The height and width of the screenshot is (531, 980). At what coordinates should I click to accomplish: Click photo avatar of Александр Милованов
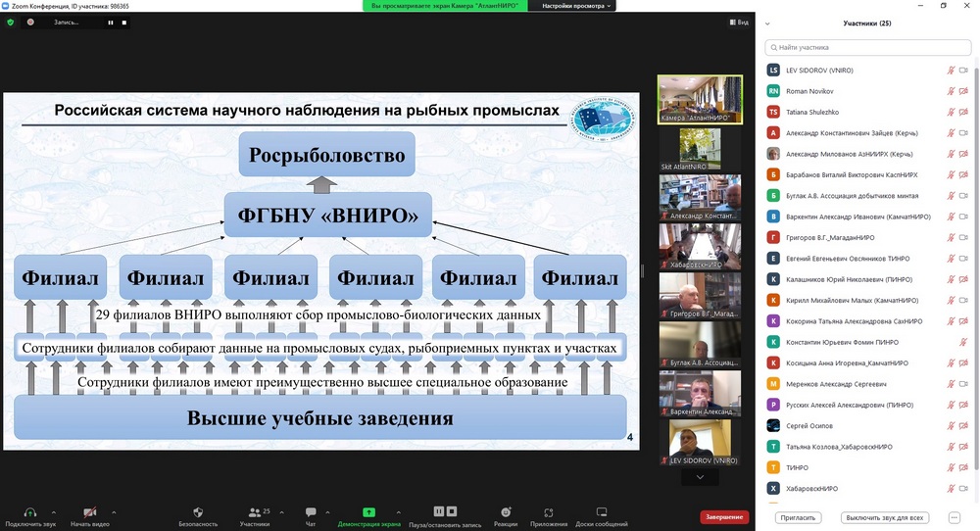[x=773, y=154]
